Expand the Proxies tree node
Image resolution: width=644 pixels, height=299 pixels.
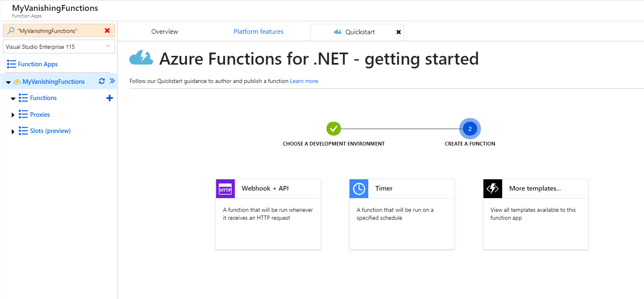13,115
